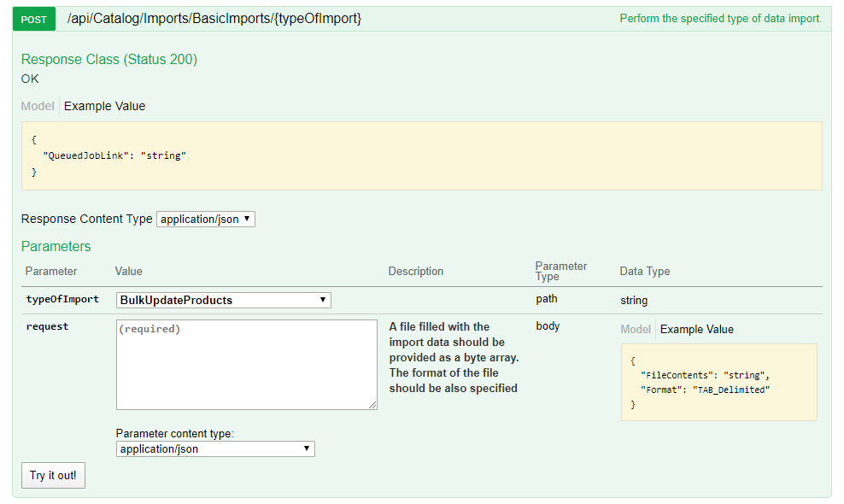Click the 'Parameter' column header
844x504 pixels.
pyautogui.click(x=51, y=272)
